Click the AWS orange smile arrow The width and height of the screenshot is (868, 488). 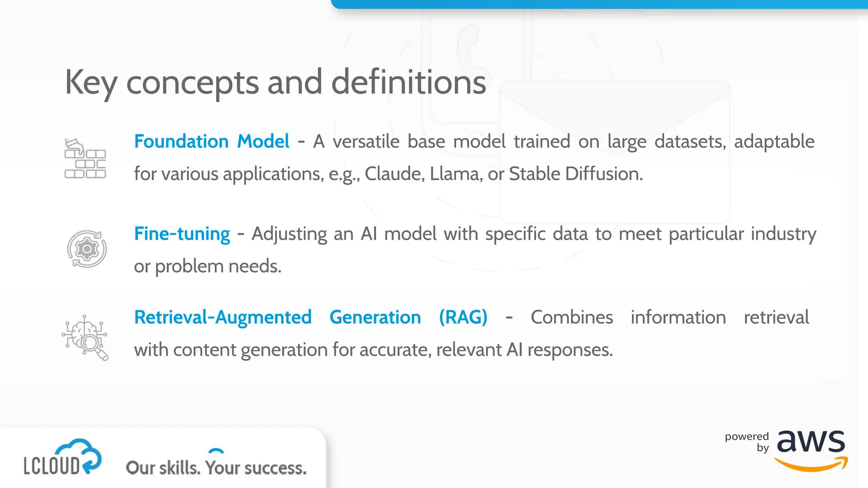[811, 464]
